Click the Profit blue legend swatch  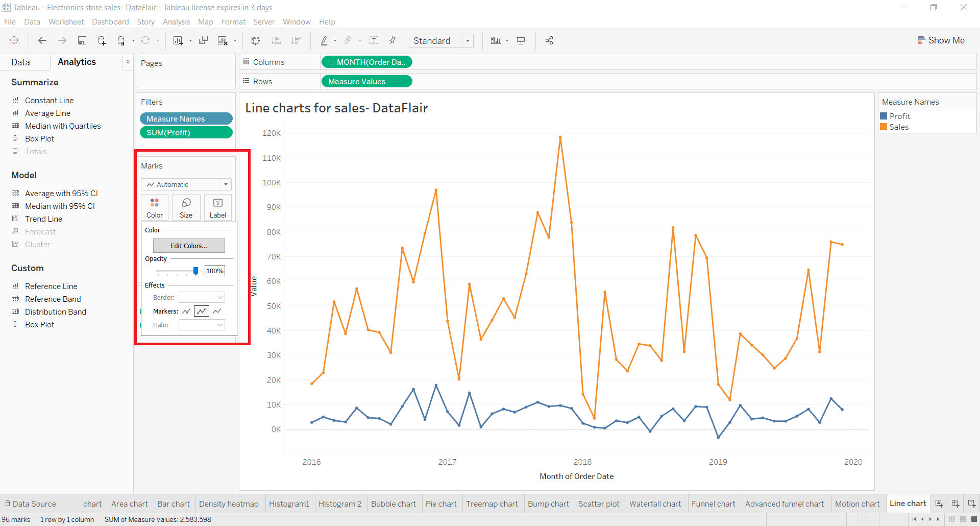[884, 116]
